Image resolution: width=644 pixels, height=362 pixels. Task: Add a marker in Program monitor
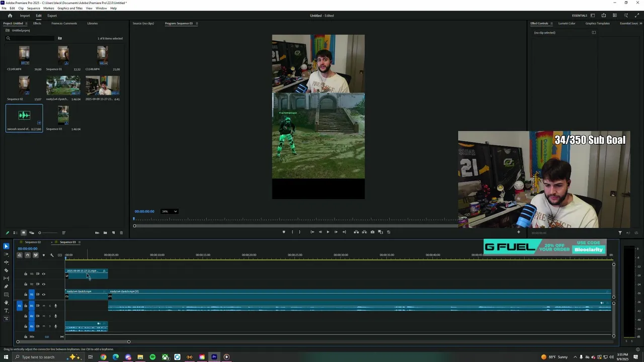click(284, 232)
